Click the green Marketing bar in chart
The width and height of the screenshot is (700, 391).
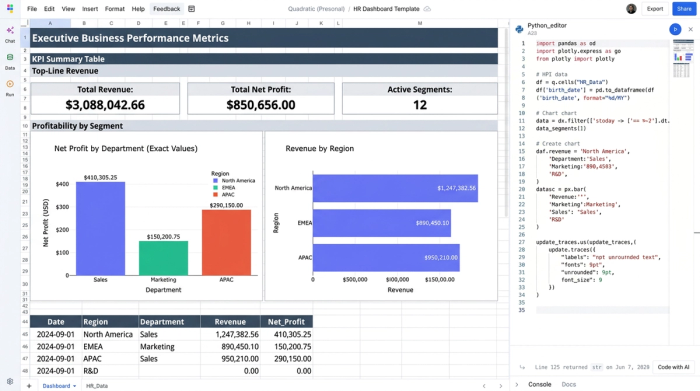pyautogui.click(x=163, y=258)
